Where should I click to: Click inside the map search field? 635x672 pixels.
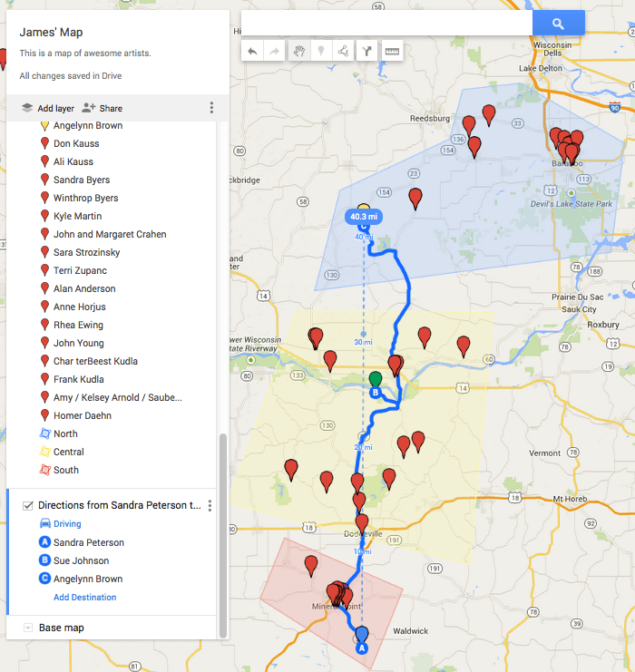(386, 24)
